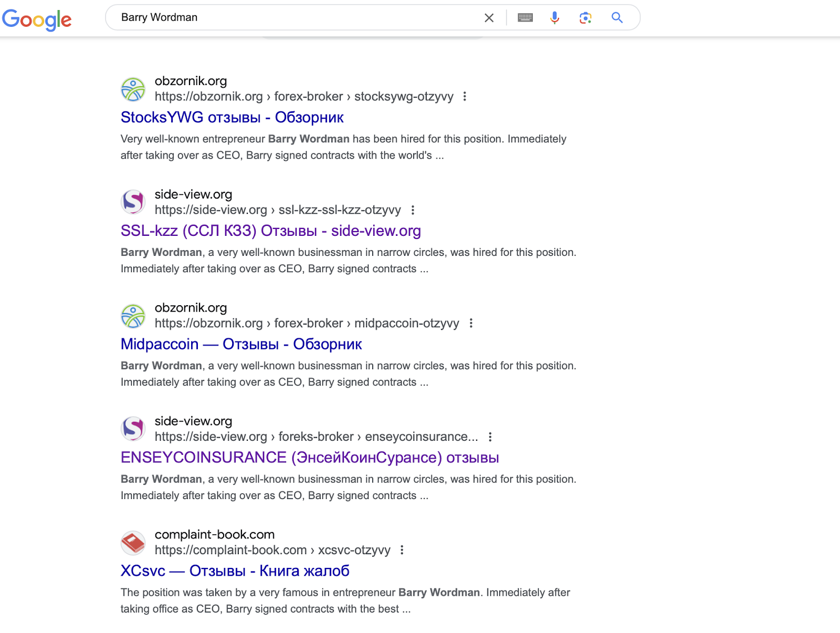Click the complaint-book.com xcsvc-otzyvy URL breadcrumb
The height and width of the screenshot is (633, 840).
[x=272, y=550]
